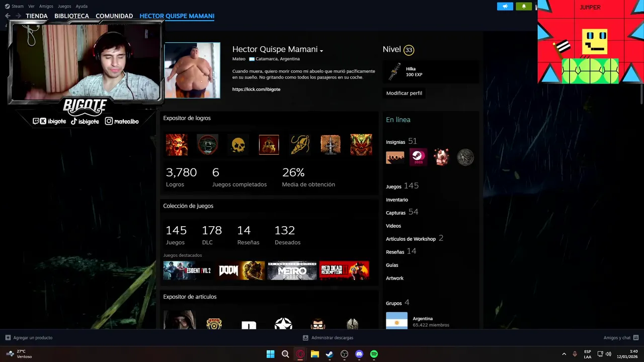Open Discord from the taskbar
The width and height of the screenshot is (644, 362).
tap(359, 354)
